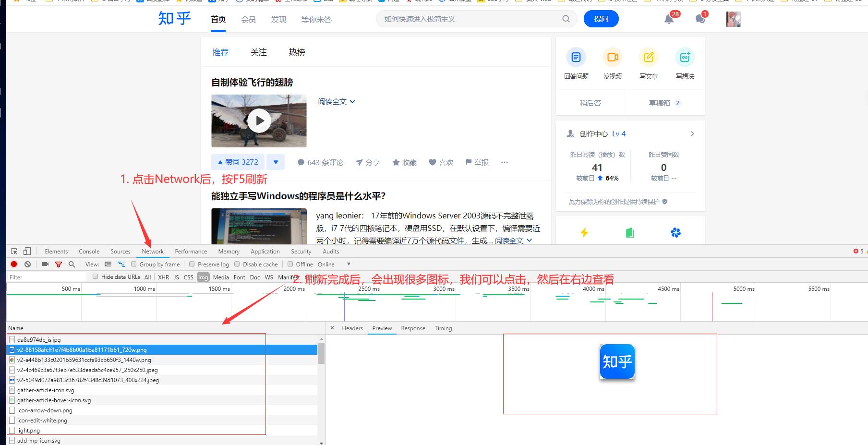Toggle the red filter funnel icon
868x445 pixels.
pyautogui.click(x=59, y=264)
